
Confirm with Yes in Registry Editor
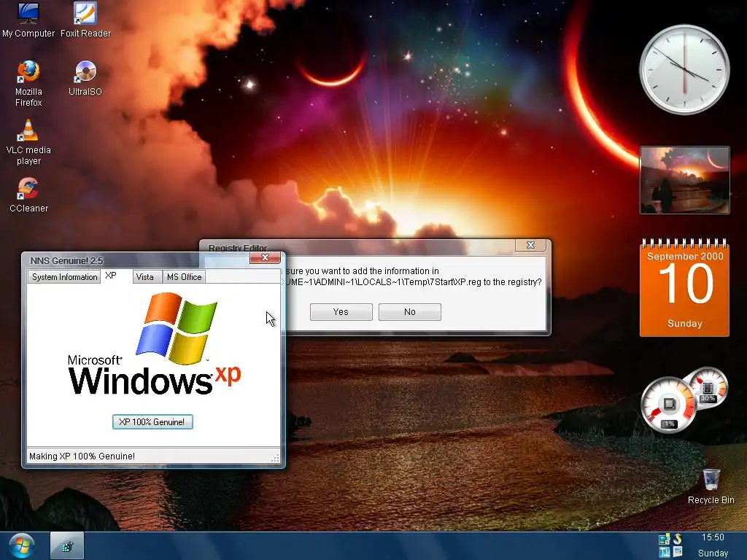coord(341,312)
